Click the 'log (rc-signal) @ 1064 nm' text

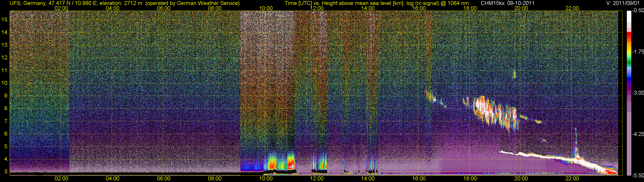[437, 3]
